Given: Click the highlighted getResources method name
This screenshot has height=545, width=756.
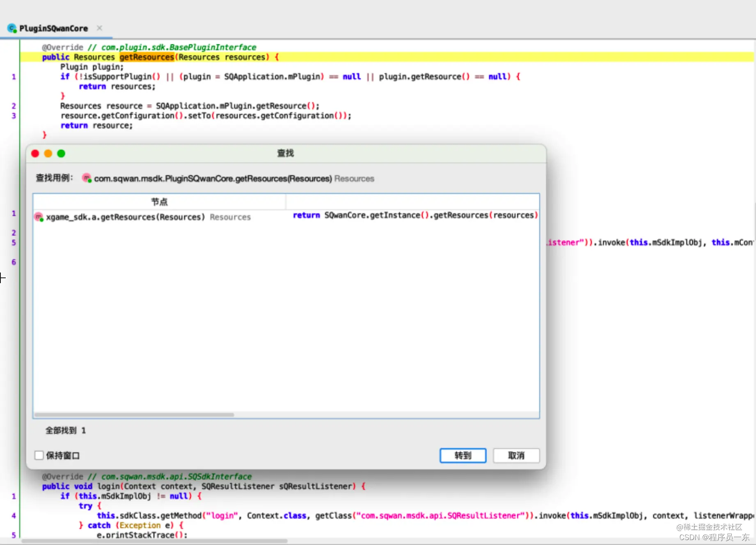Looking at the screenshot, I should pos(147,57).
